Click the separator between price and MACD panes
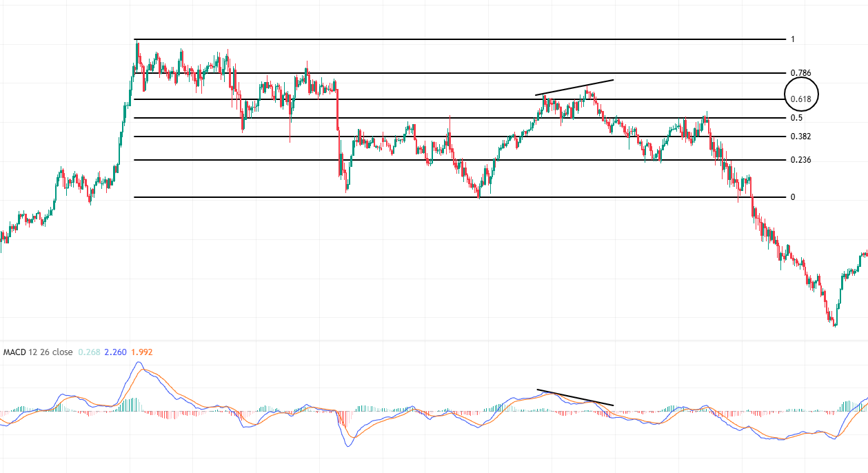The image size is (868, 473). pyautogui.click(x=434, y=341)
